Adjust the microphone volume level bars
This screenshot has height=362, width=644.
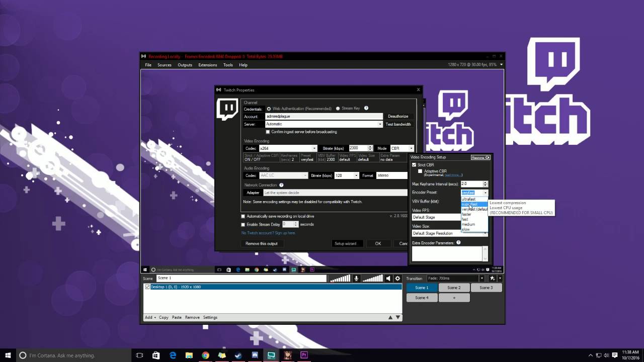pos(341,279)
